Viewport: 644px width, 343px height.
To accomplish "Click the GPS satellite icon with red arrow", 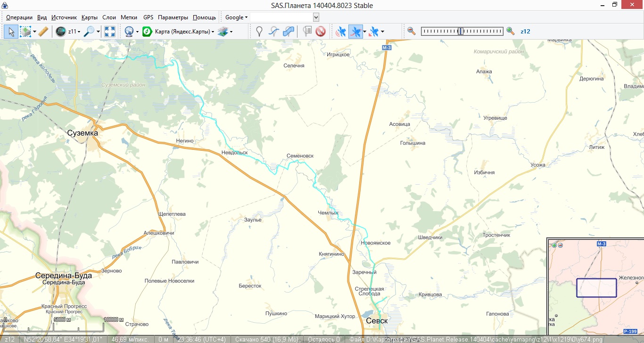I will 374,32.
